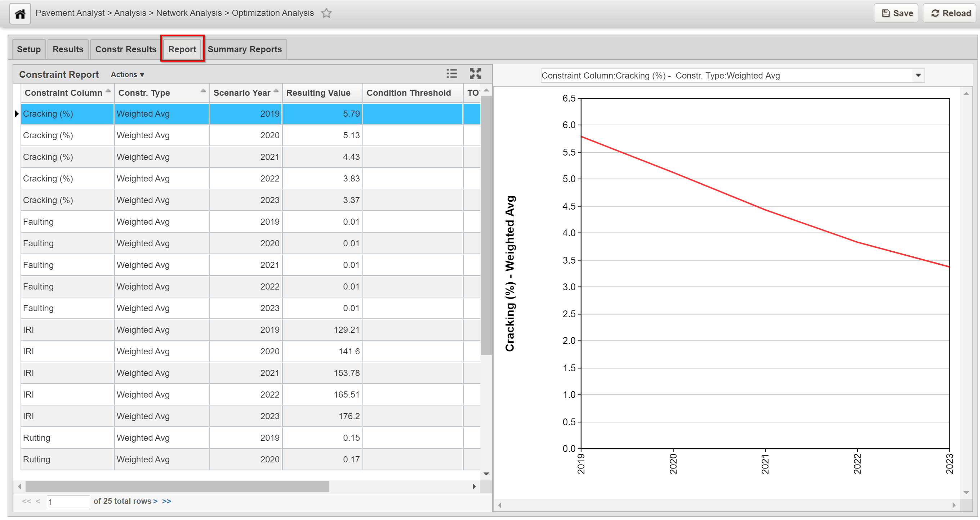This screenshot has width=980, height=520.
Task: Click the Scenario Year sort arrow
Action: (x=276, y=91)
